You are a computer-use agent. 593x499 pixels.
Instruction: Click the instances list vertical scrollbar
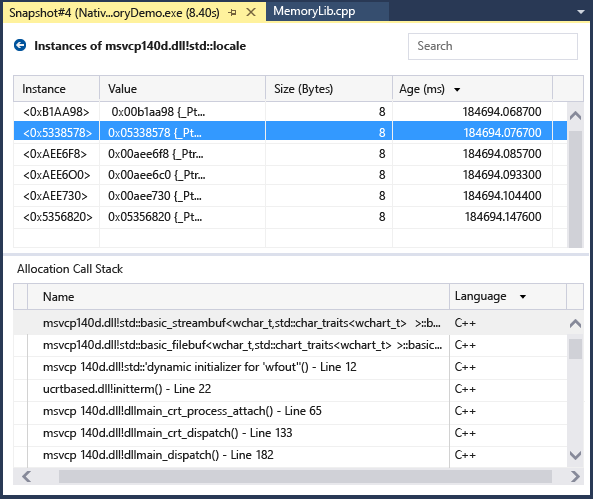(575, 189)
